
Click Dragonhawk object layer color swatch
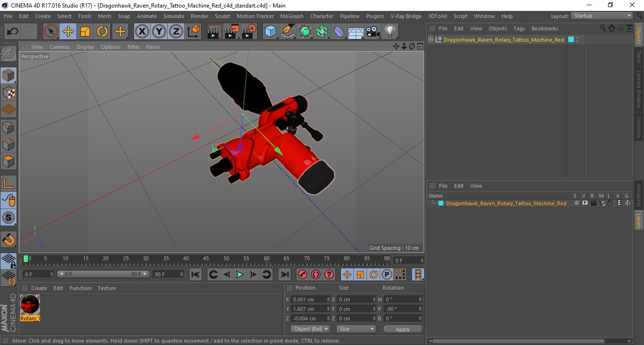(x=571, y=40)
